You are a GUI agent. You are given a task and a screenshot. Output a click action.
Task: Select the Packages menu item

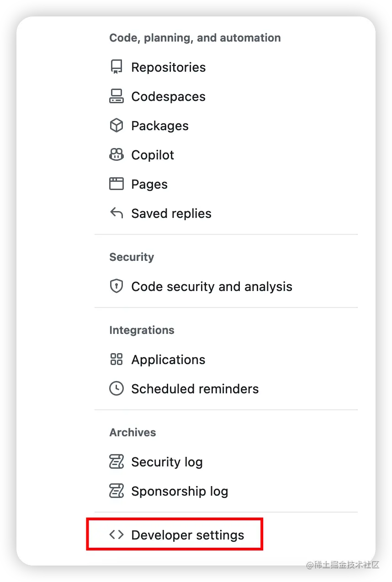point(159,126)
